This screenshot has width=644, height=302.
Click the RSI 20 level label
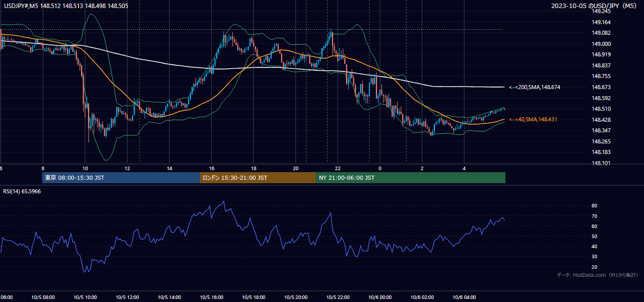[x=594, y=267]
